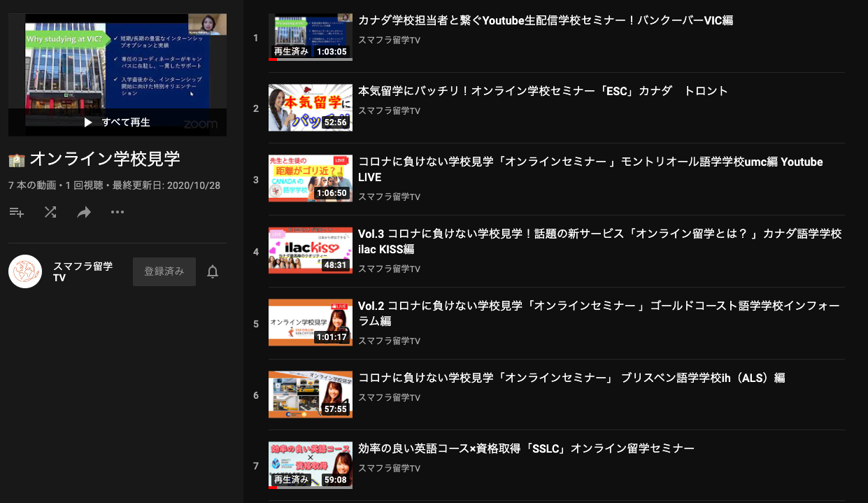868x503 pixels.
Task: Click the playlist heading オンライン学校見学
Action: 105,159
